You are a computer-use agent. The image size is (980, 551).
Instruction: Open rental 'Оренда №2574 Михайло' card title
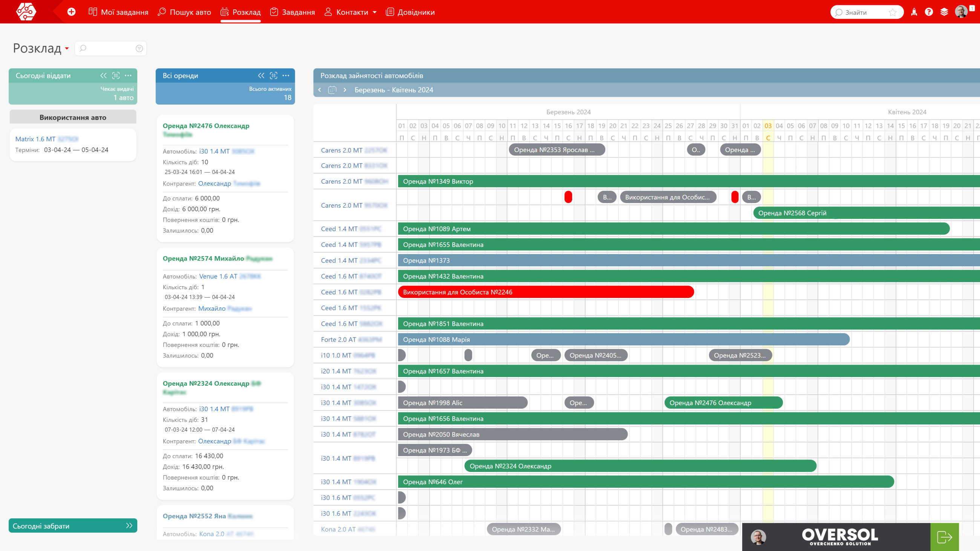(203, 258)
